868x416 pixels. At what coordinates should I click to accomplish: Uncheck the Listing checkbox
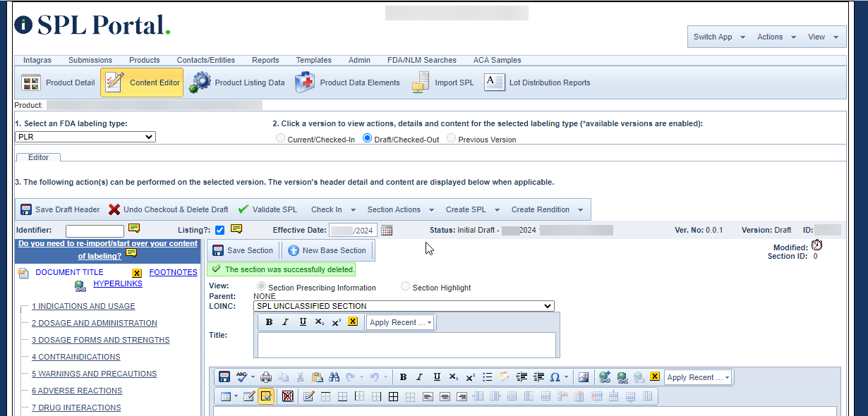click(x=219, y=230)
